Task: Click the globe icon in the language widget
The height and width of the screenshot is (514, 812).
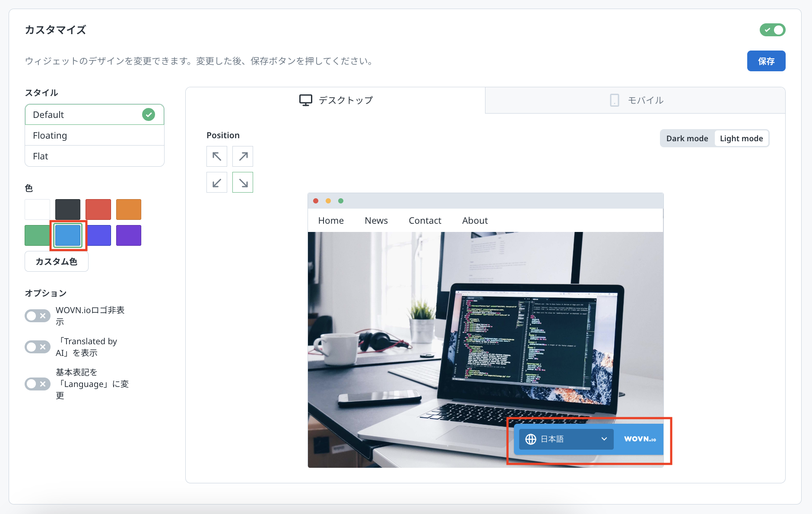Action: (531, 439)
